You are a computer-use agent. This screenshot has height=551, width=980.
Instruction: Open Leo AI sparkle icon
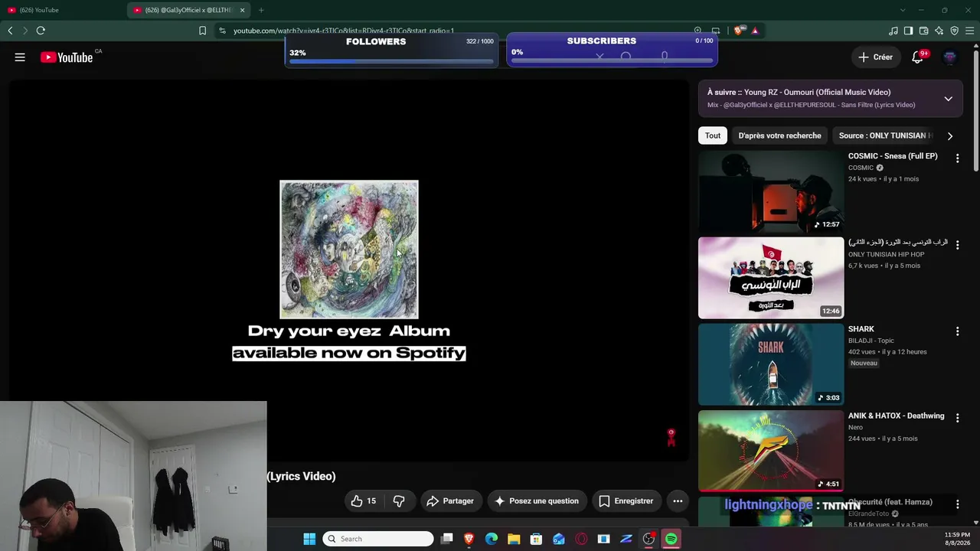(939, 31)
